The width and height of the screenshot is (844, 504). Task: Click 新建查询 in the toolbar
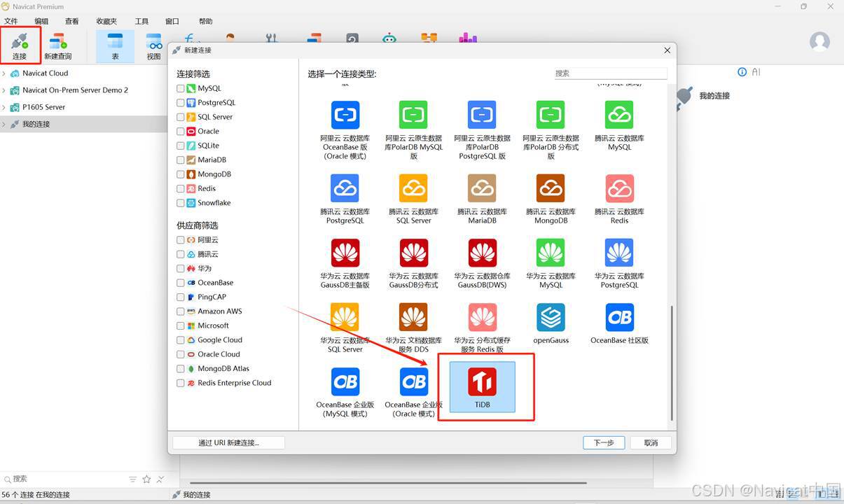coord(57,45)
